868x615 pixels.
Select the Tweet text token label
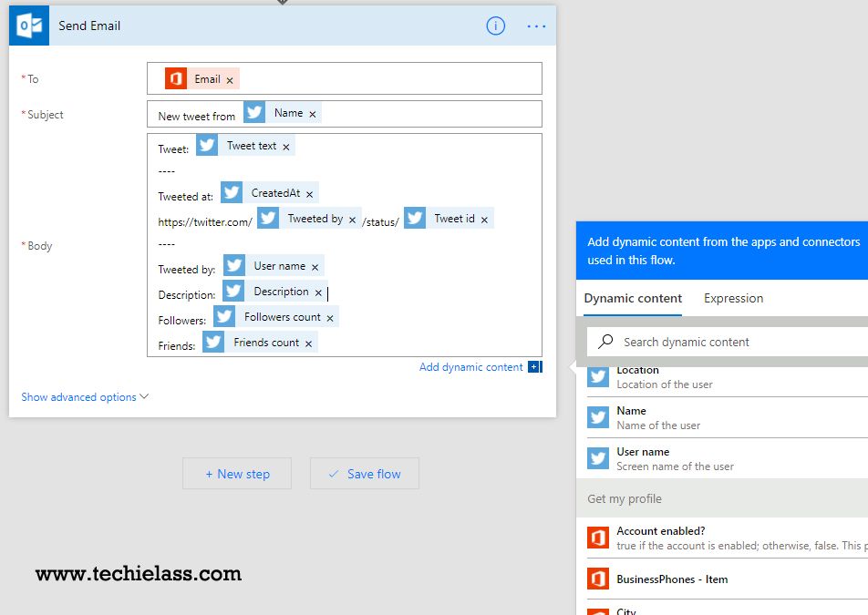point(252,146)
